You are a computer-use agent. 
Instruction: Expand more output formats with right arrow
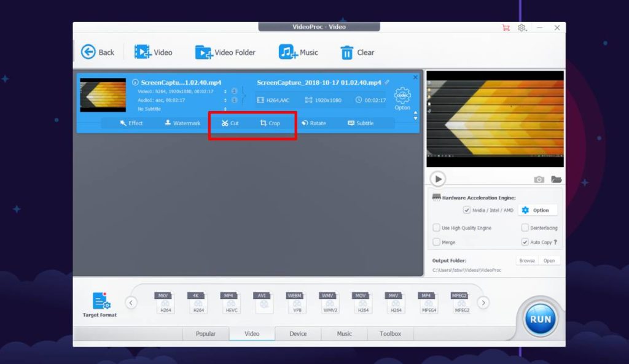click(484, 303)
